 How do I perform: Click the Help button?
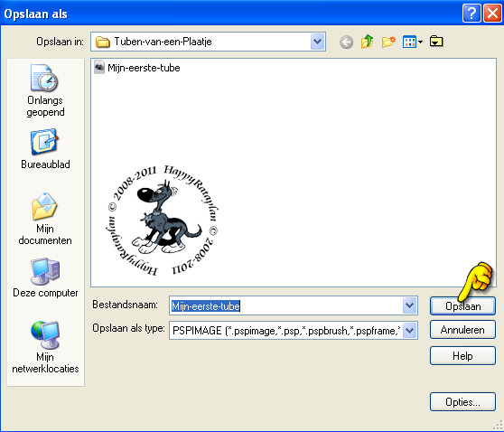(462, 355)
